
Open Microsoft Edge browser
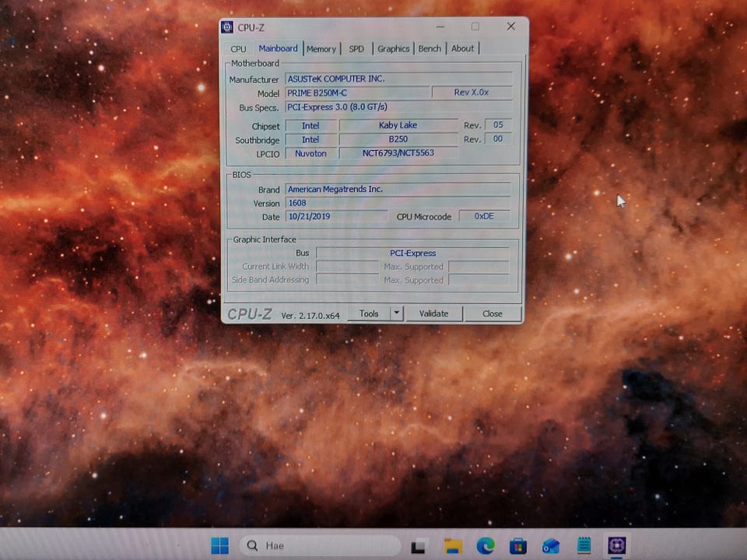click(x=486, y=546)
